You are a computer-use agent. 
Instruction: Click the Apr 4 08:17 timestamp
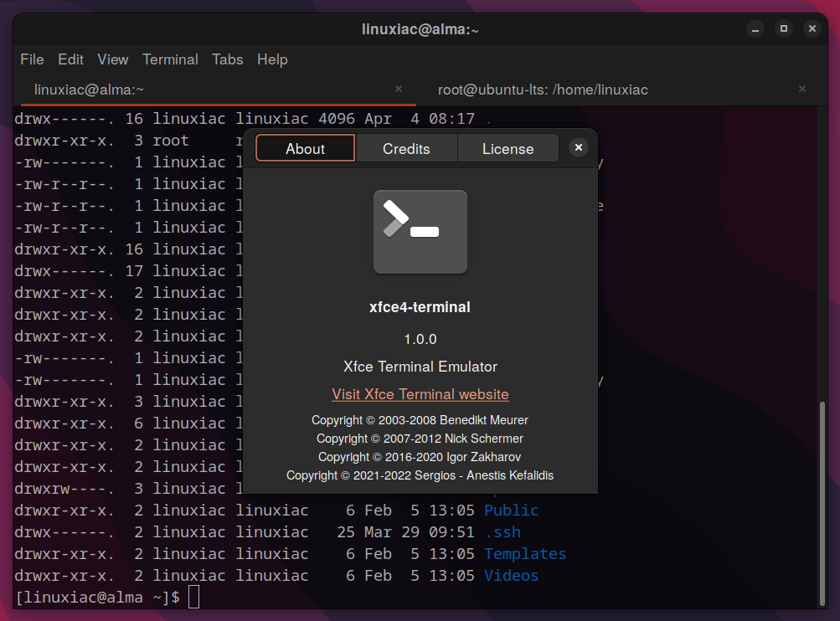point(420,118)
